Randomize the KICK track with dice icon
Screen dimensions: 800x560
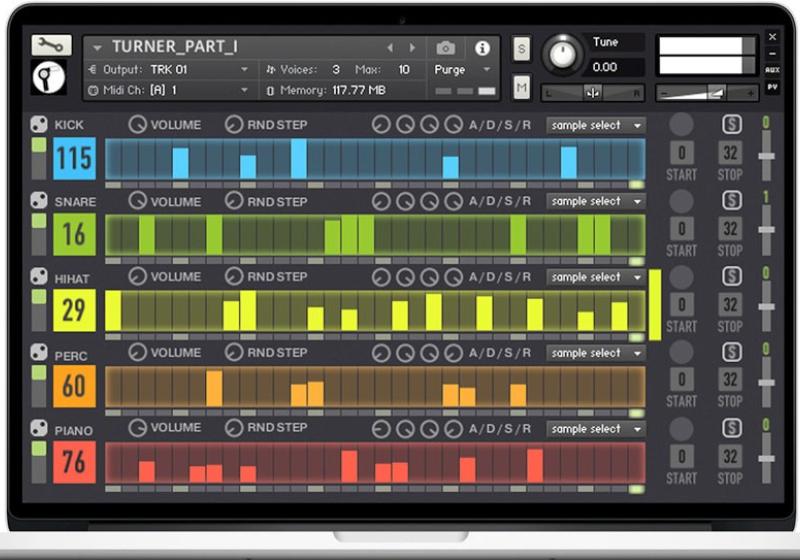pyautogui.click(x=39, y=125)
